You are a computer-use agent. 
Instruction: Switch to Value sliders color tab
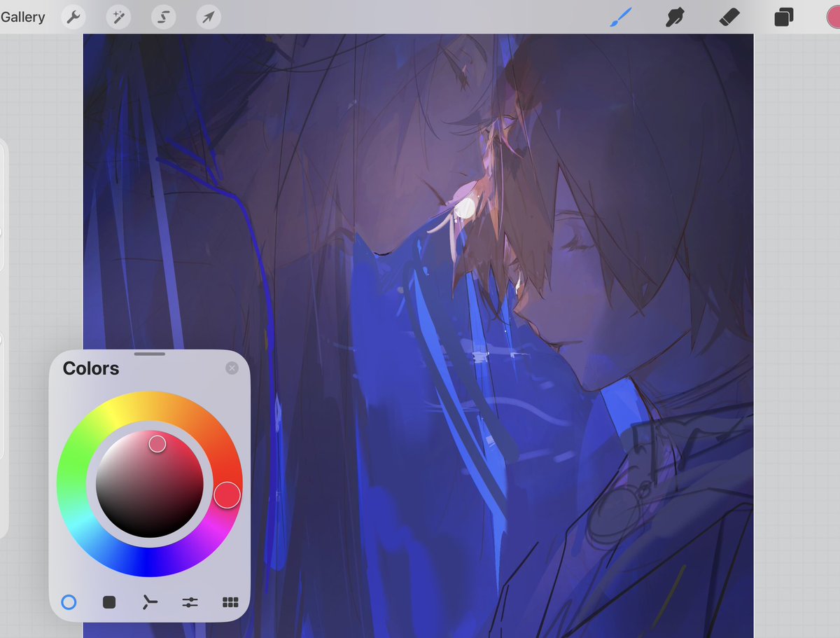(x=190, y=602)
